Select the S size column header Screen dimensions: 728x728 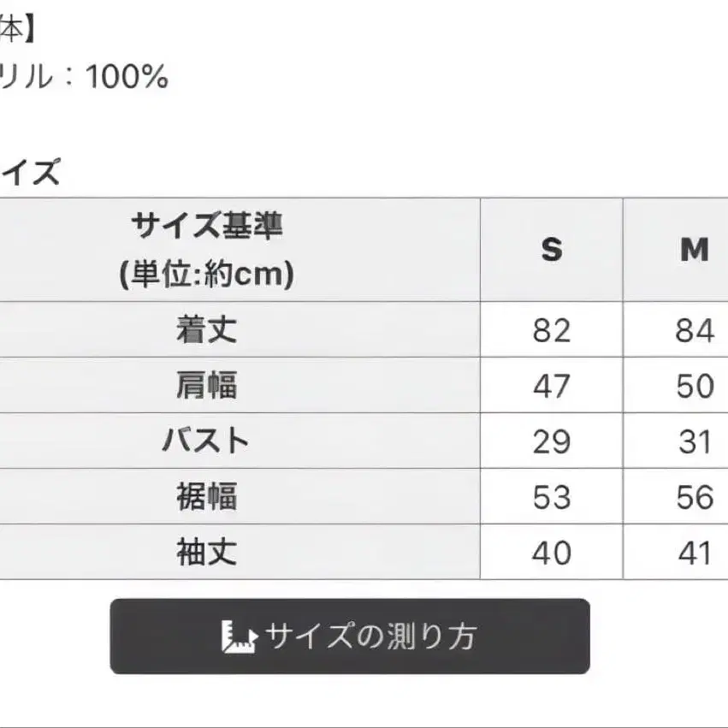(x=552, y=250)
